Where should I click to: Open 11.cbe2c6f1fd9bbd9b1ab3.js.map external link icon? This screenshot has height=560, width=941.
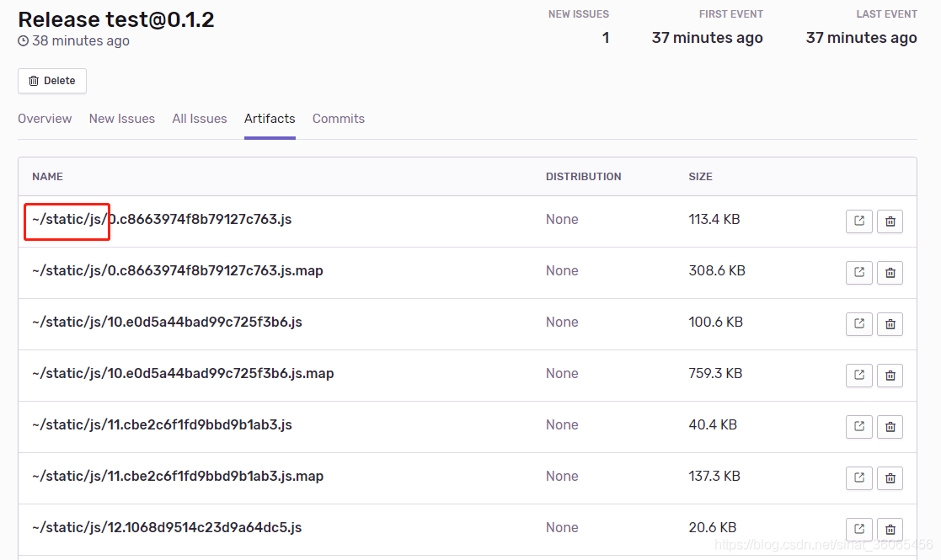click(x=858, y=478)
